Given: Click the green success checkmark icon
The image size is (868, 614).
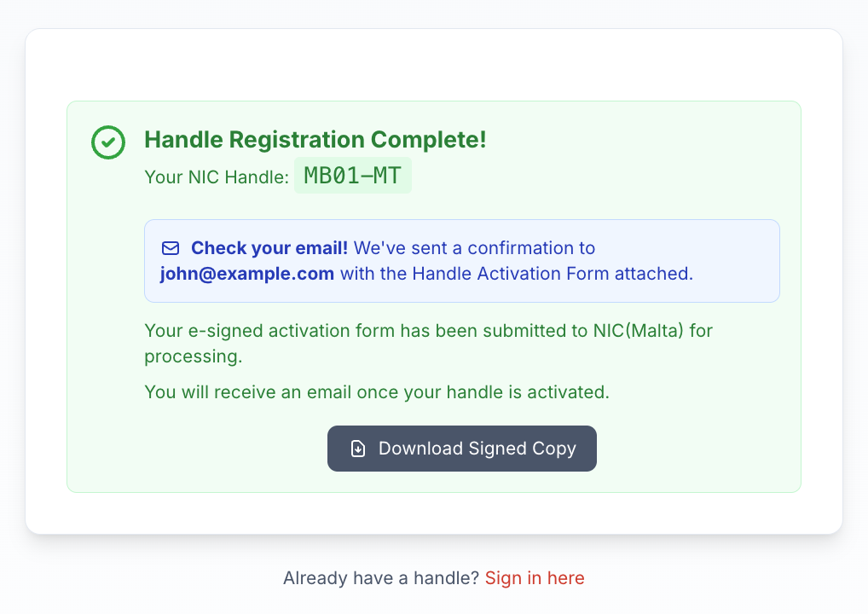Looking at the screenshot, I should (108, 142).
